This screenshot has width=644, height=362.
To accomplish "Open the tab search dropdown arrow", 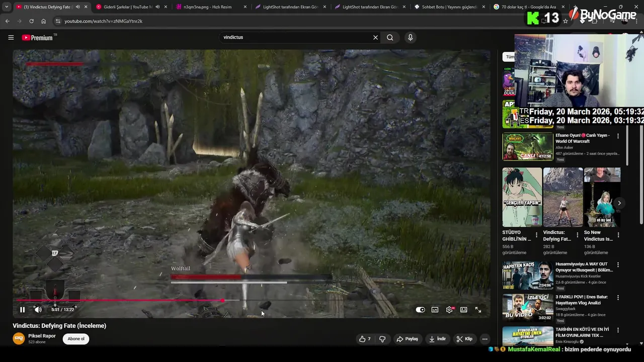I will coord(7,7).
